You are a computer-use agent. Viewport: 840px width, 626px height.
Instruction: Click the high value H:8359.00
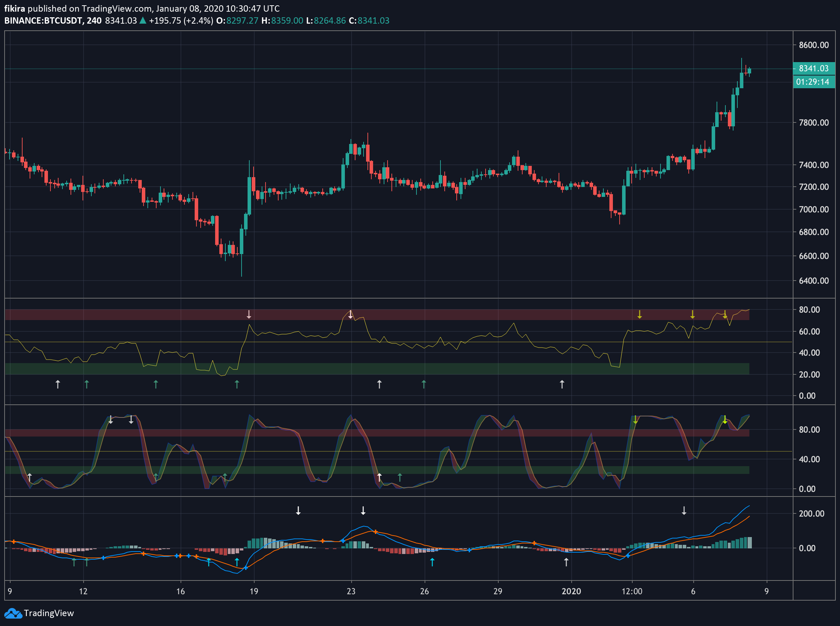282,20
